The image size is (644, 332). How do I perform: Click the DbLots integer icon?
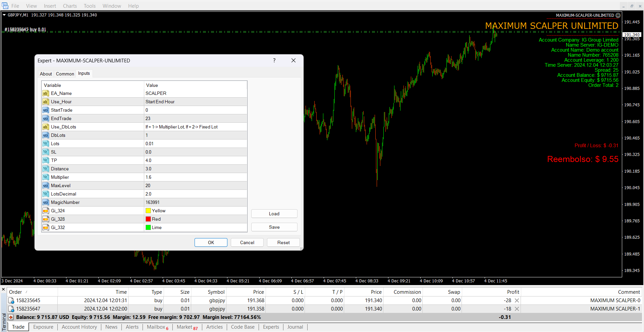46,135
